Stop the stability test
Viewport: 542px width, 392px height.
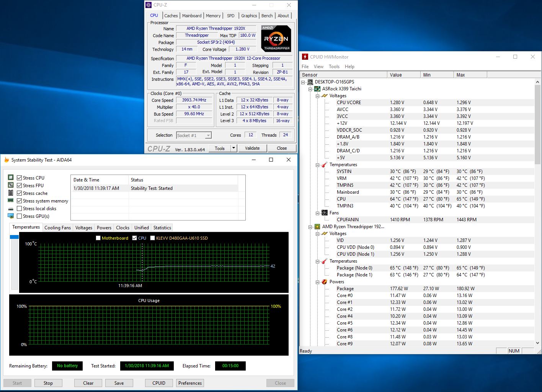[48, 383]
